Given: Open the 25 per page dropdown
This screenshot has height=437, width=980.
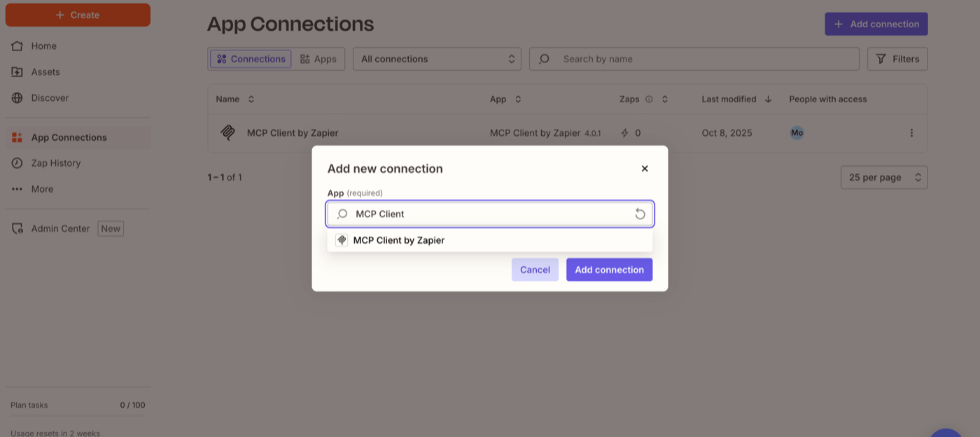Looking at the screenshot, I should 883,177.
